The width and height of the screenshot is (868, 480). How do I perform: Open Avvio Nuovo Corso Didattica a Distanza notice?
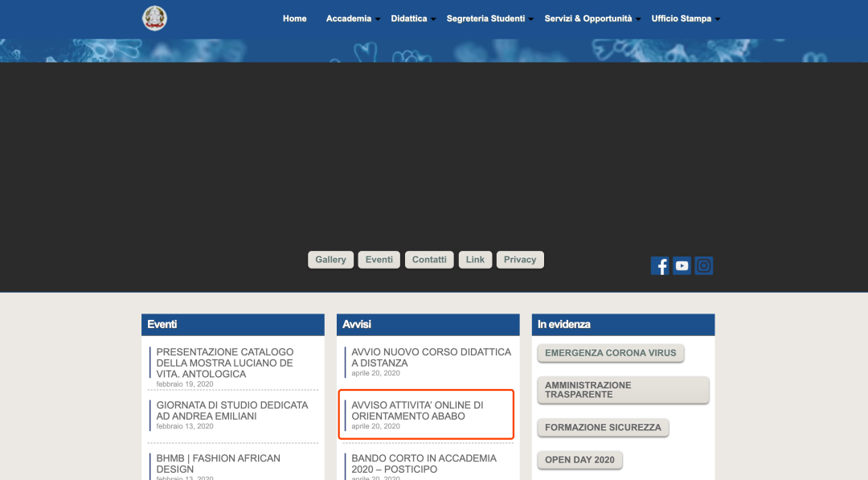[x=432, y=358]
